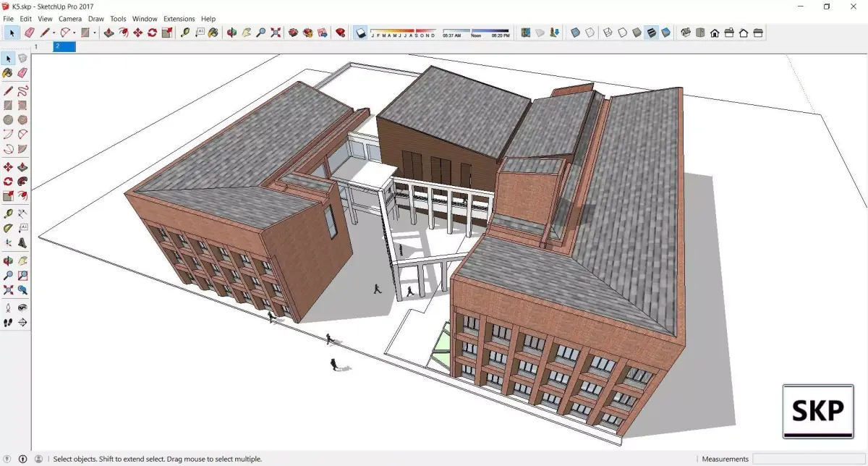Switch to scene tab 1

pos(36,46)
